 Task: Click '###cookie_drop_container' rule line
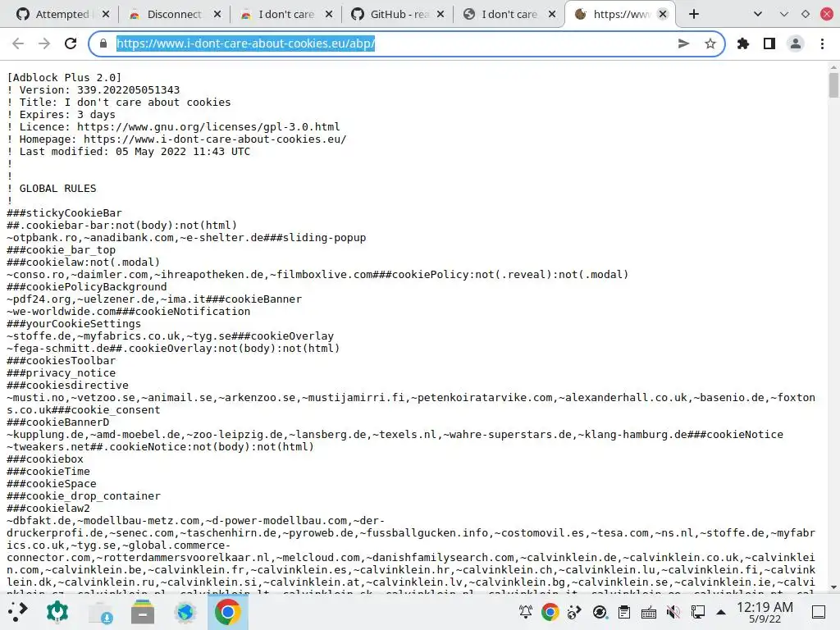click(84, 496)
